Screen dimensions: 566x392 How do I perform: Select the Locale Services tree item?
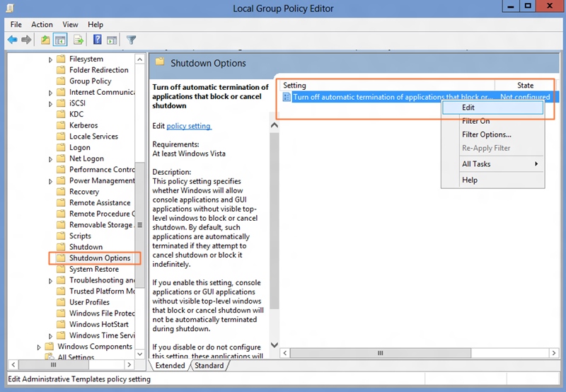pyautogui.click(x=93, y=136)
